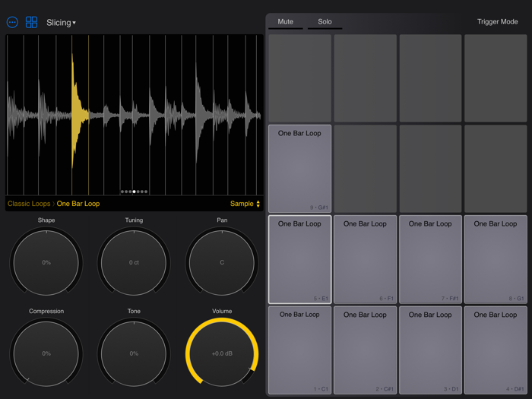
Task: Expand the Slicing mode dropdown
Action: click(61, 23)
